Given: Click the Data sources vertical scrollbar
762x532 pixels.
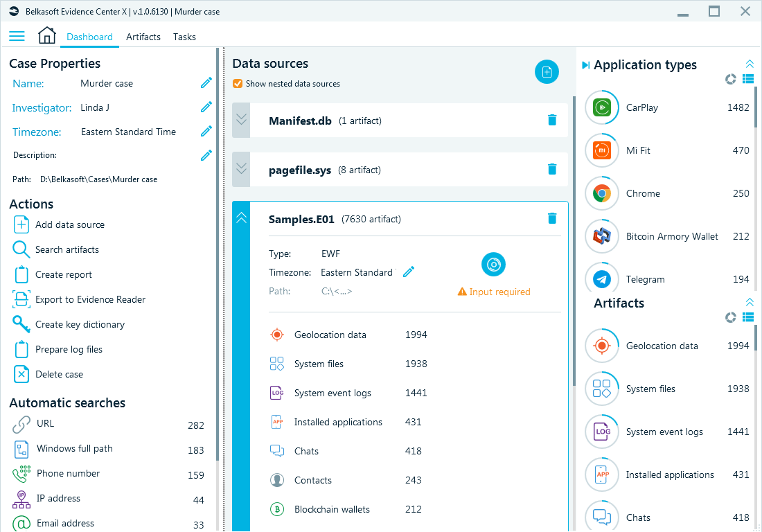Looking at the screenshot, I should (574, 240).
